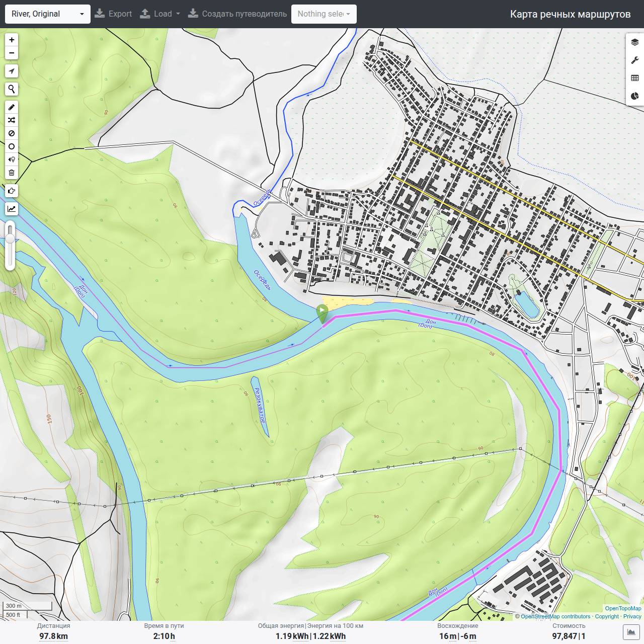Delete route using the trash icon

(12, 173)
